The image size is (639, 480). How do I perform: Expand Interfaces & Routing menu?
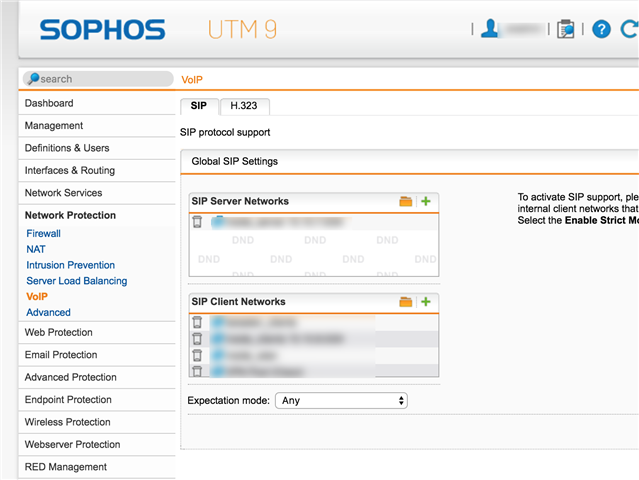tap(97, 170)
